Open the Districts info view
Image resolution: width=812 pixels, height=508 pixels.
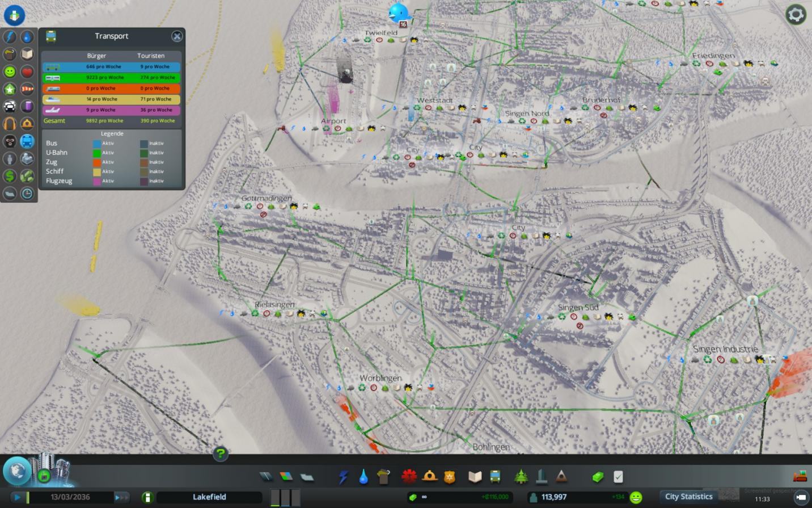coord(10,194)
